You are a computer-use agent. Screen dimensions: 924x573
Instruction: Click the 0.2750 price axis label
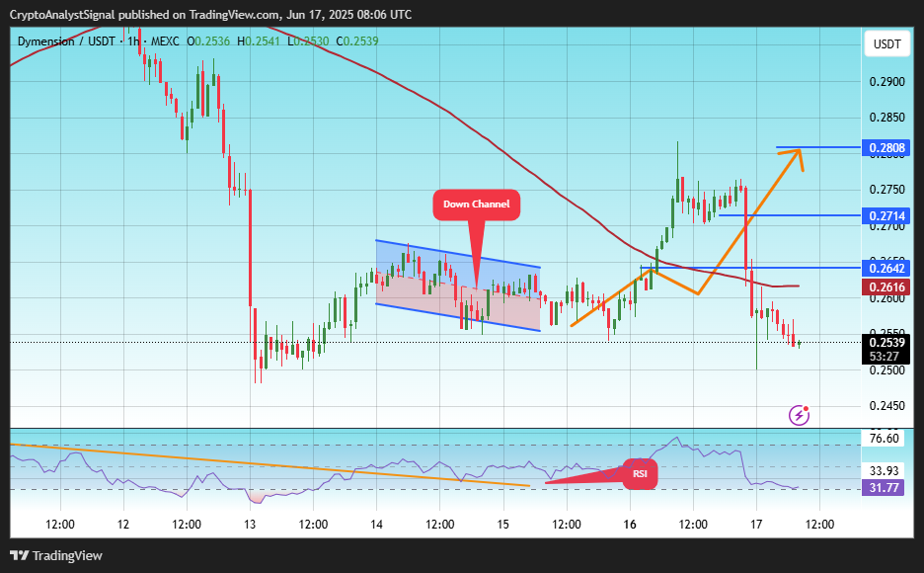point(886,190)
